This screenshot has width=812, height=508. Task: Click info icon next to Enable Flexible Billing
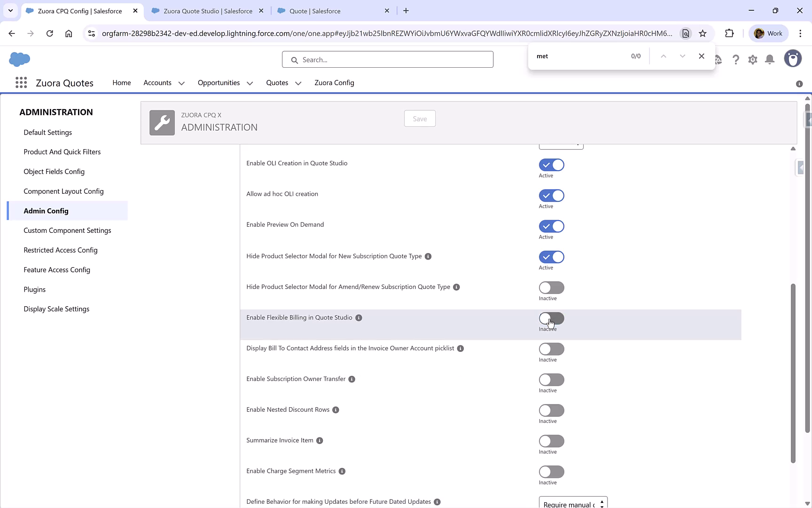coord(359,317)
